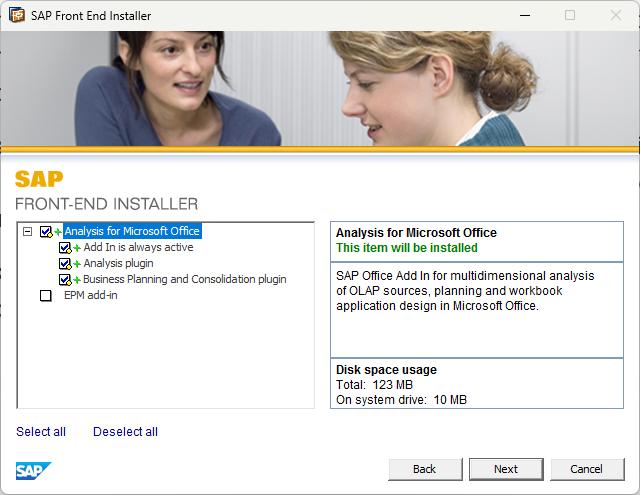Select the Add In is always active item
The width and height of the screenshot is (640, 495).
point(138,247)
